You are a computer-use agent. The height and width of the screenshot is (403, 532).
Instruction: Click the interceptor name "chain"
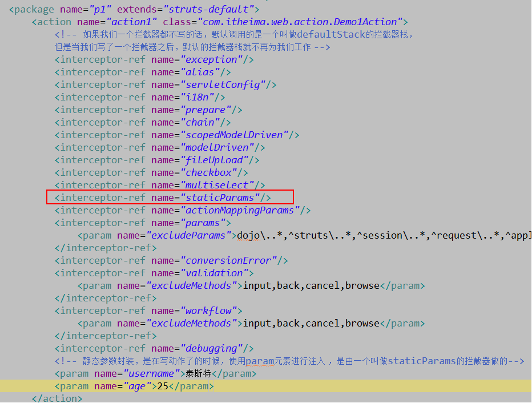click(x=200, y=123)
